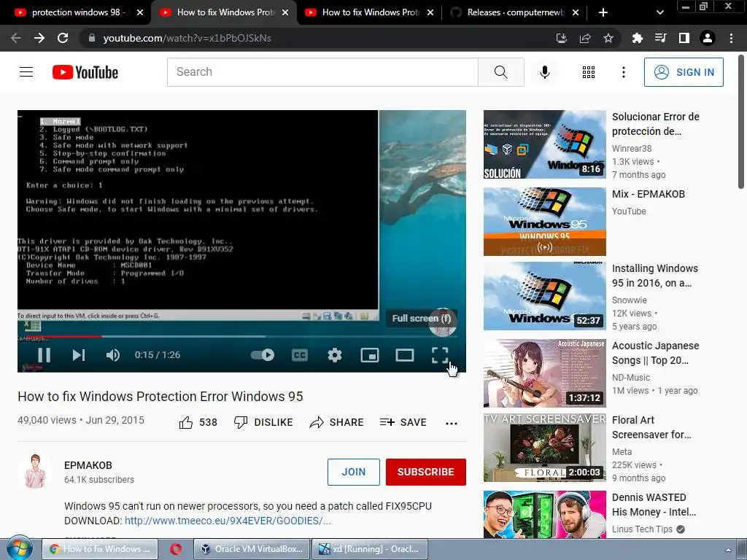Open Snowwie channel name
The height and width of the screenshot is (560, 747).
630,300
